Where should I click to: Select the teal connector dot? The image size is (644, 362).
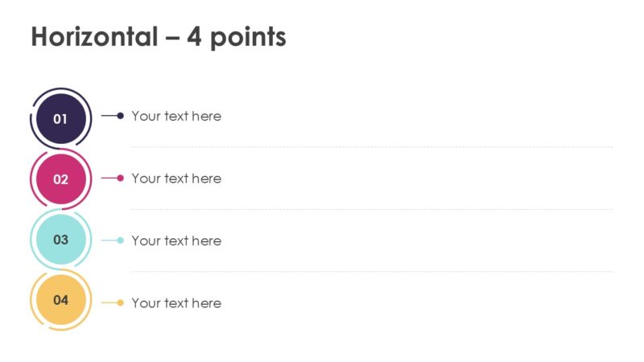(121, 241)
